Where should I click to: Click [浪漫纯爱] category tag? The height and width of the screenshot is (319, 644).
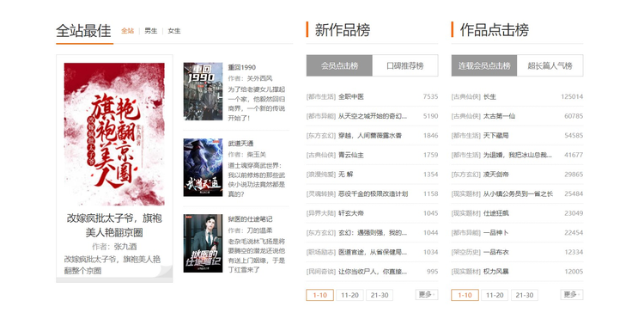(x=321, y=175)
